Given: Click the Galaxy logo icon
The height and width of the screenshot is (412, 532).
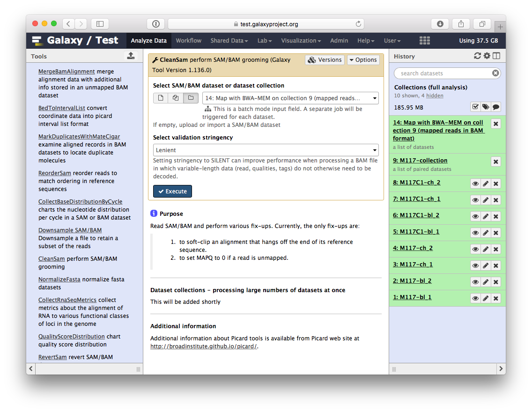Looking at the screenshot, I should (x=37, y=40).
